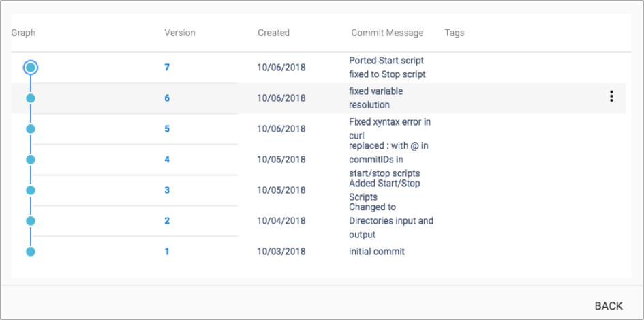Click the Commit Message column header
644x320 pixels.
click(387, 33)
